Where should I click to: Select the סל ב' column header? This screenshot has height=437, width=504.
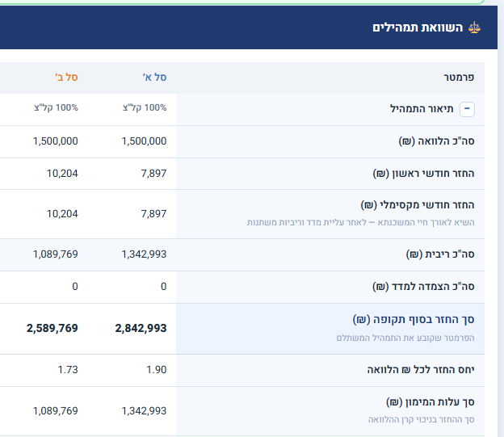pyautogui.click(x=66, y=78)
